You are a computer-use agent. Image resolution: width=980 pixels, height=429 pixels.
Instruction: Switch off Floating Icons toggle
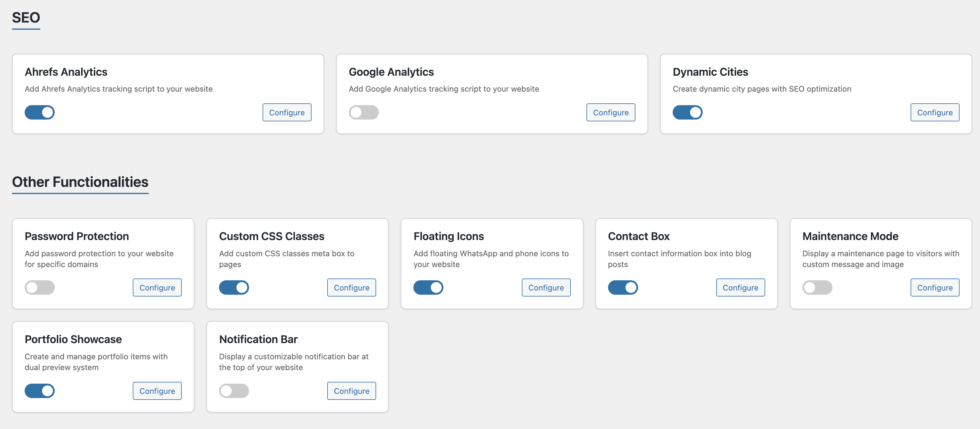click(428, 288)
